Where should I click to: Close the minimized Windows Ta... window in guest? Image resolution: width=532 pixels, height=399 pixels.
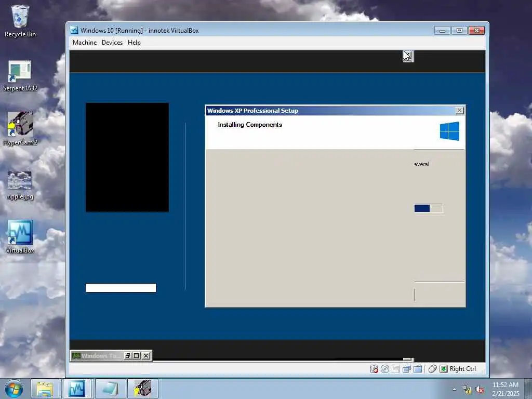(146, 355)
